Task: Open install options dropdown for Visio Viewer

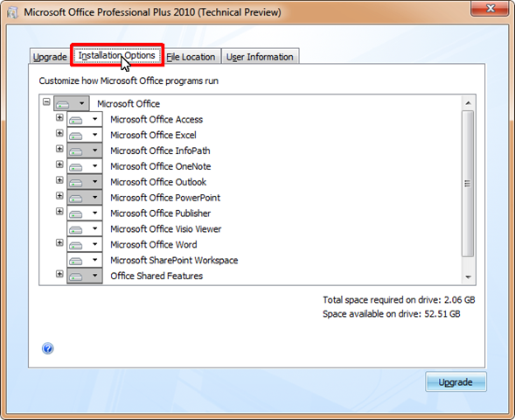Action: [x=85, y=228]
